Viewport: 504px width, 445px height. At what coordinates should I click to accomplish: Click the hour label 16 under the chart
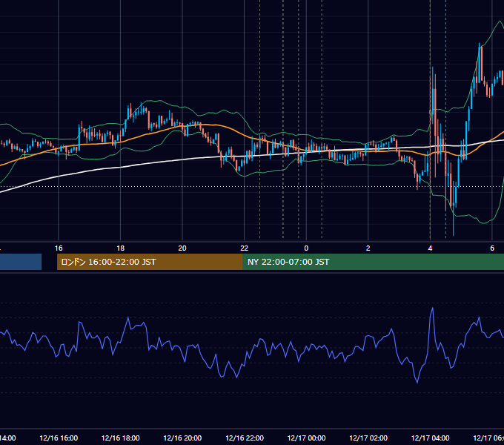pyautogui.click(x=59, y=248)
